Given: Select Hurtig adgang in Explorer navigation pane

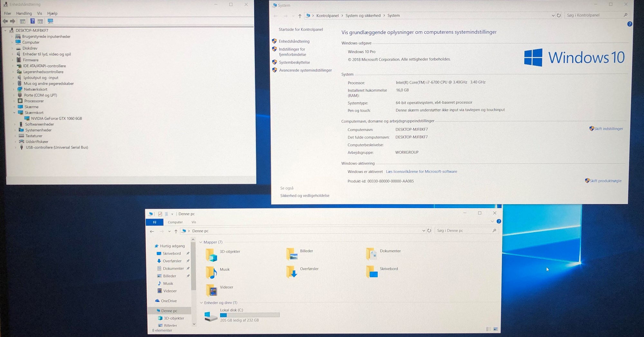Looking at the screenshot, I should (172, 246).
